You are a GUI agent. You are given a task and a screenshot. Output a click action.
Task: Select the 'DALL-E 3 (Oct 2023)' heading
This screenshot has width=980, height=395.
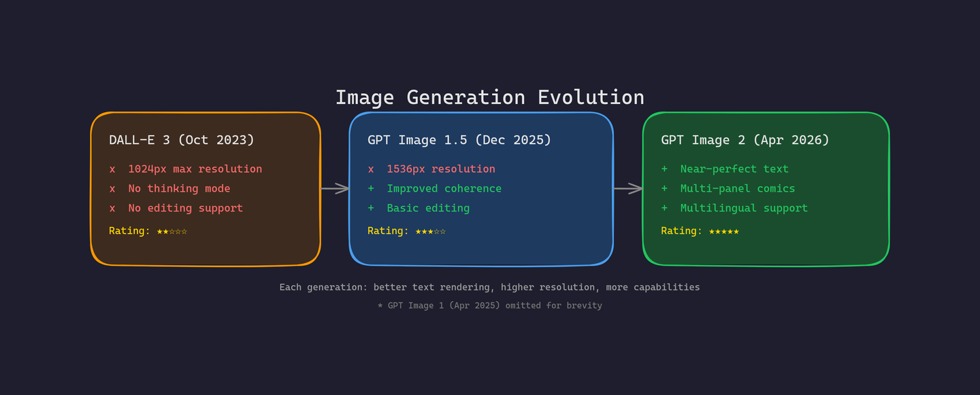(182, 140)
